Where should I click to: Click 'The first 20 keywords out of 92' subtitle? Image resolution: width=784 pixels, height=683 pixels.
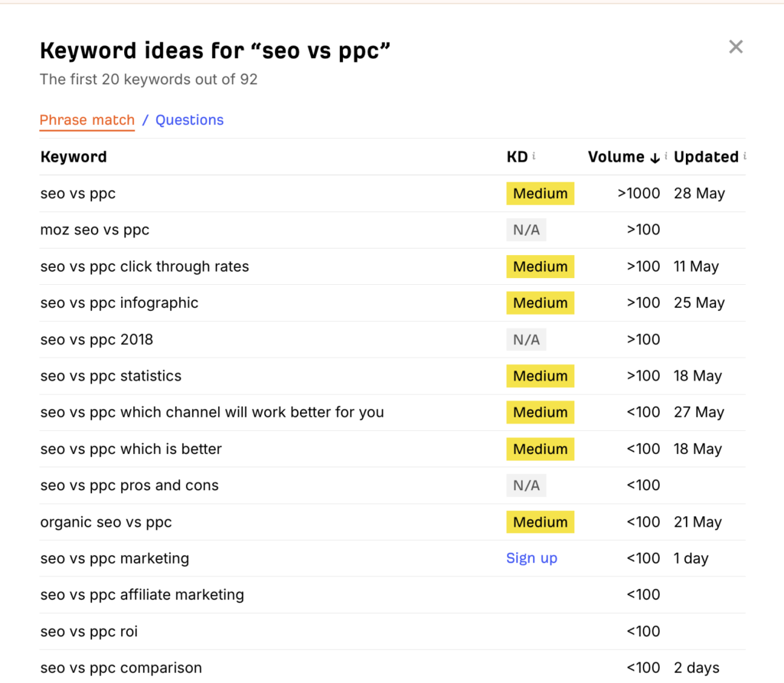pyautogui.click(x=149, y=80)
